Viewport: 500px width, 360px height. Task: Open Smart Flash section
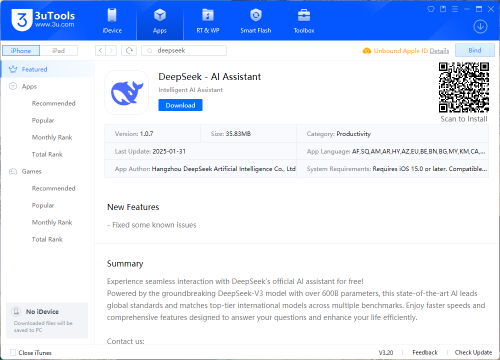pos(256,21)
